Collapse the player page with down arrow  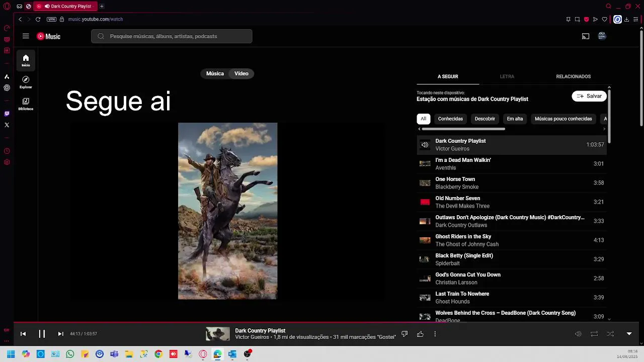point(629,334)
